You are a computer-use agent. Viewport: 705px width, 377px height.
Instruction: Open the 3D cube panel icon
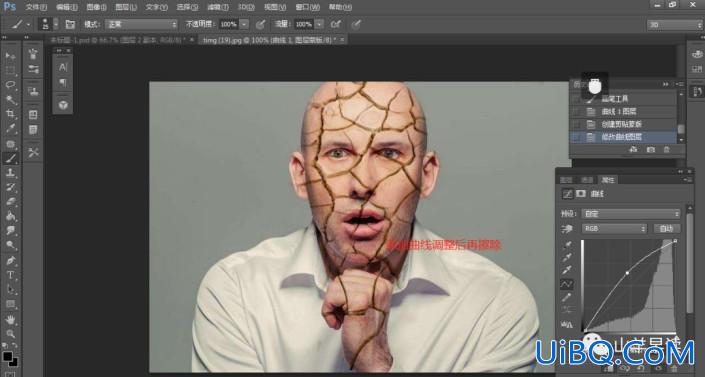(63, 105)
